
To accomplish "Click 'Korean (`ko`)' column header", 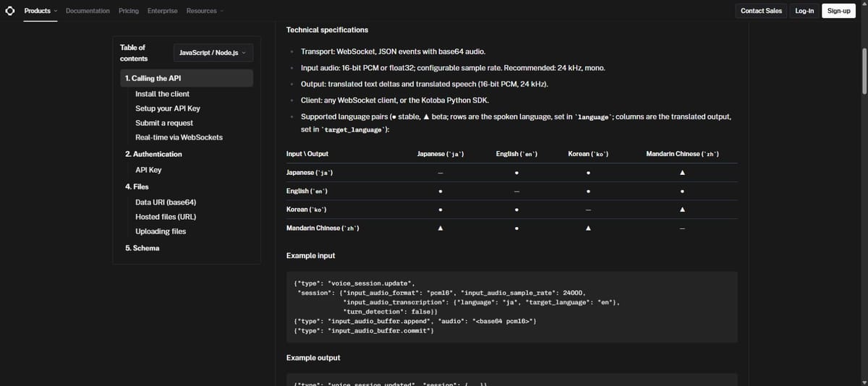I will coord(588,154).
